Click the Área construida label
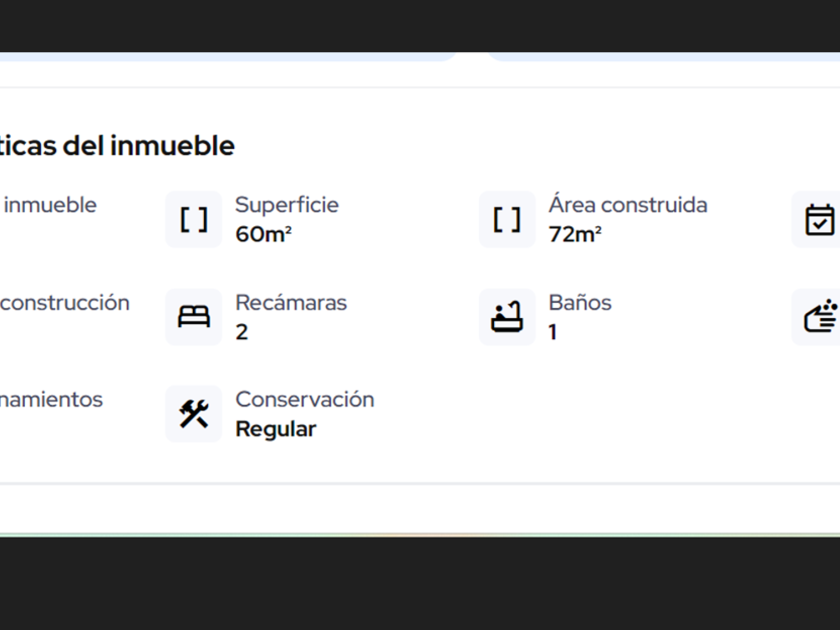The image size is (840, 630). coord(627,205)
